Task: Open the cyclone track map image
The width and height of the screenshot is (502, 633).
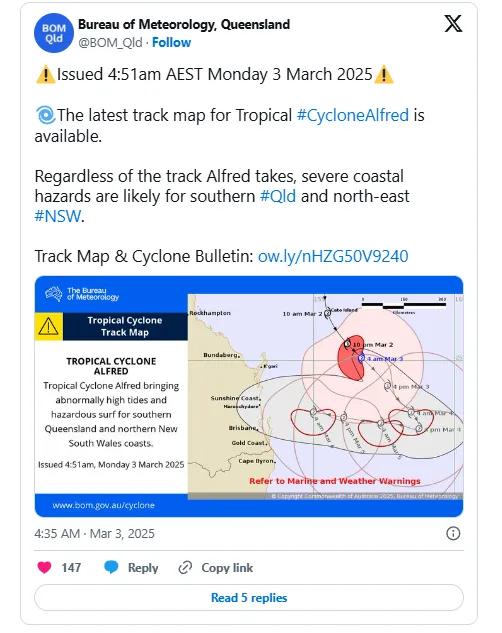Action: [x=249, y=396]
